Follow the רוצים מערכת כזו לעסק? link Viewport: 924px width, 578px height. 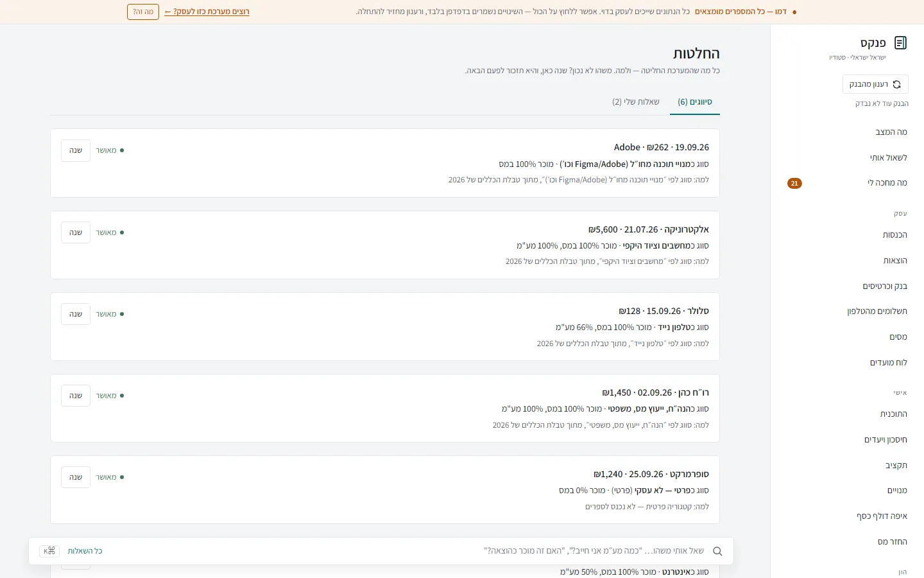[207, 12]
